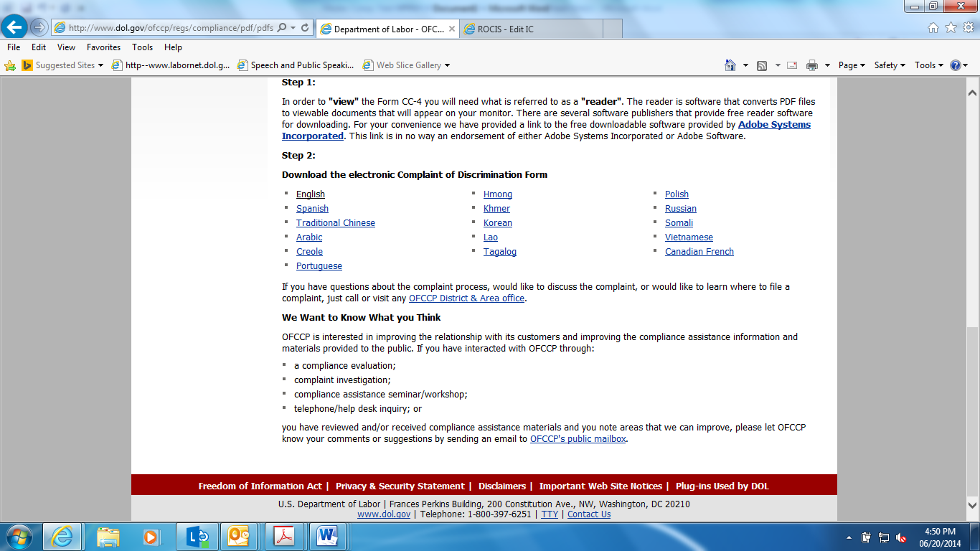Download the English complaint form

(x=311, y=194)
